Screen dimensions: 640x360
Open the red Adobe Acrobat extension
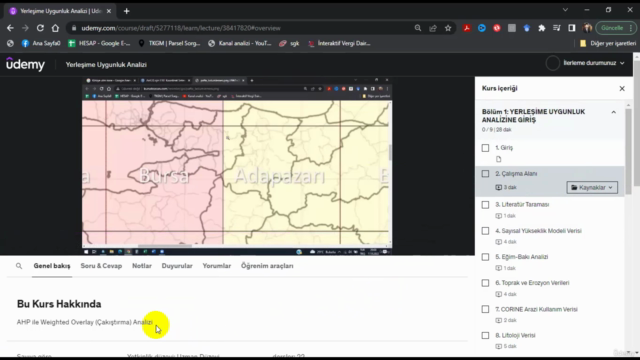point(467,28)
